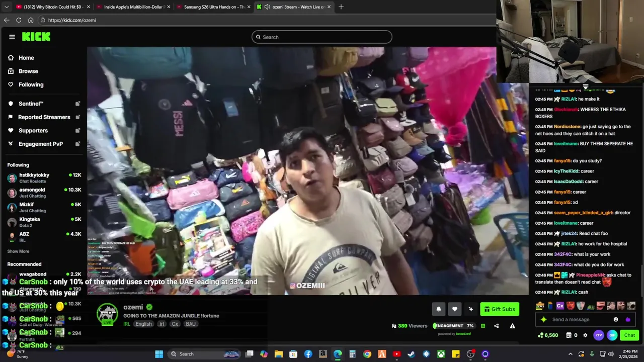Screen dimensions: 644x362
Task: Open a new browser tab
Action: point(341,7)
